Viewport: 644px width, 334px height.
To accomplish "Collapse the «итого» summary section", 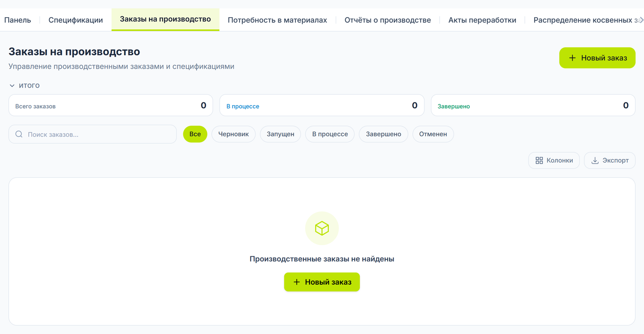I will point(24,85).
